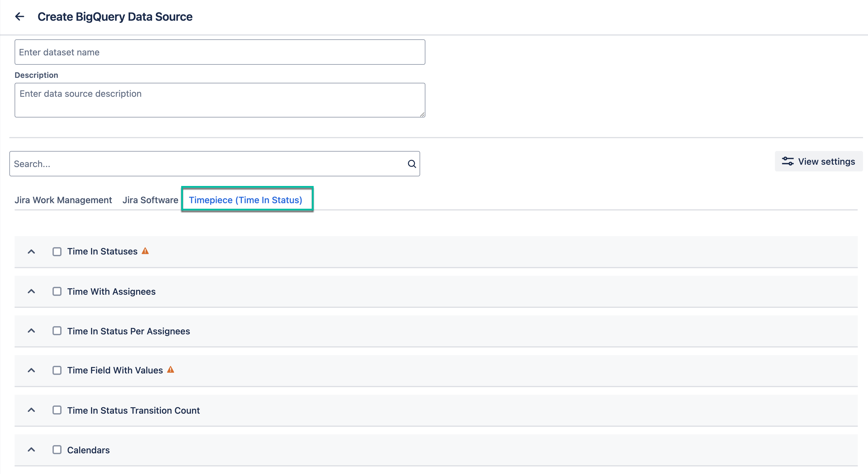Collapse the Time In Status Transition Count section
Image resolution: width=868 pixels, height=474 pixels.
click(x=31, y=410)
